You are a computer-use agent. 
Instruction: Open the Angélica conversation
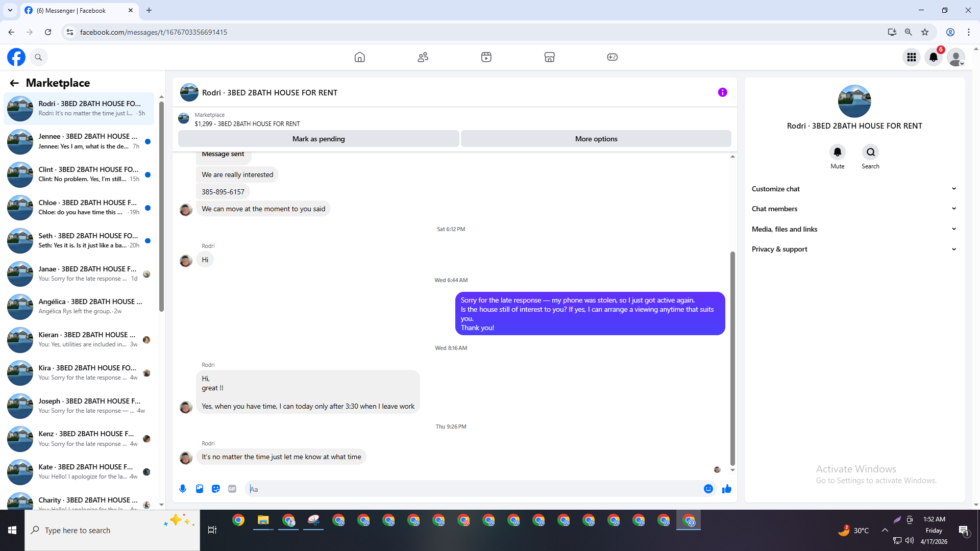pos(79,307)
